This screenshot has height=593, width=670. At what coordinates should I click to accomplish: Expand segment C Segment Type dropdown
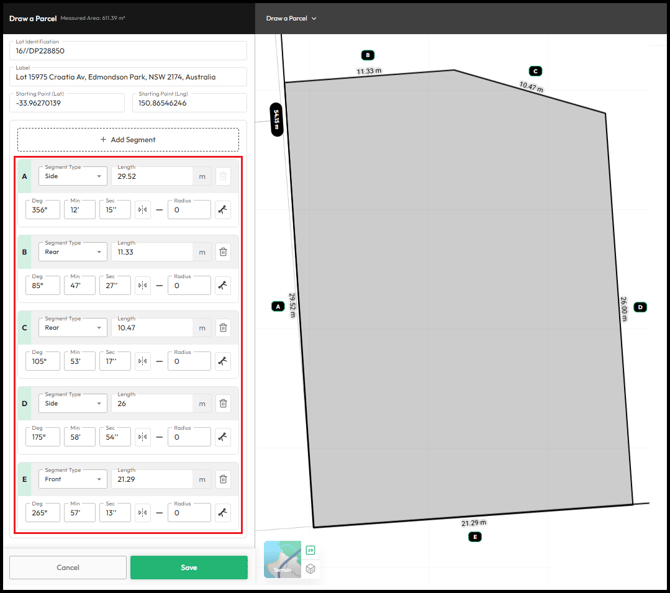coord(73,327)
